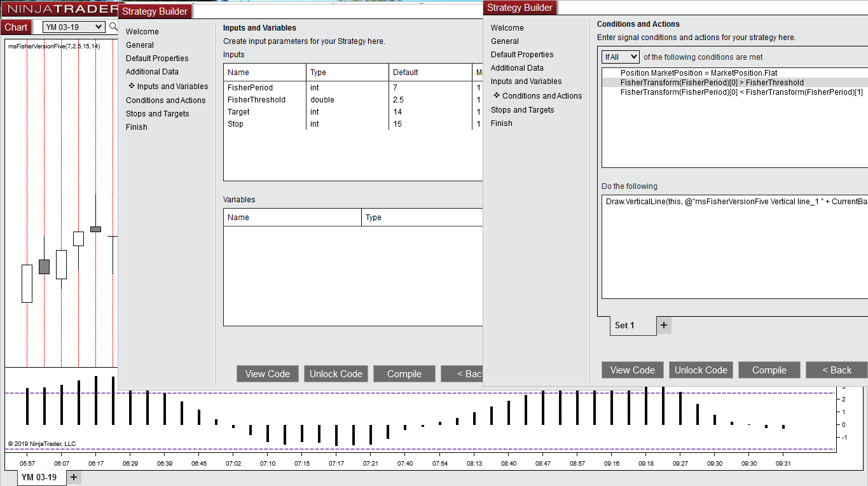Viewport: 868px width, 486px height.
Task: Click the Default column header in Inputs table
Action: tap(430, 73)
